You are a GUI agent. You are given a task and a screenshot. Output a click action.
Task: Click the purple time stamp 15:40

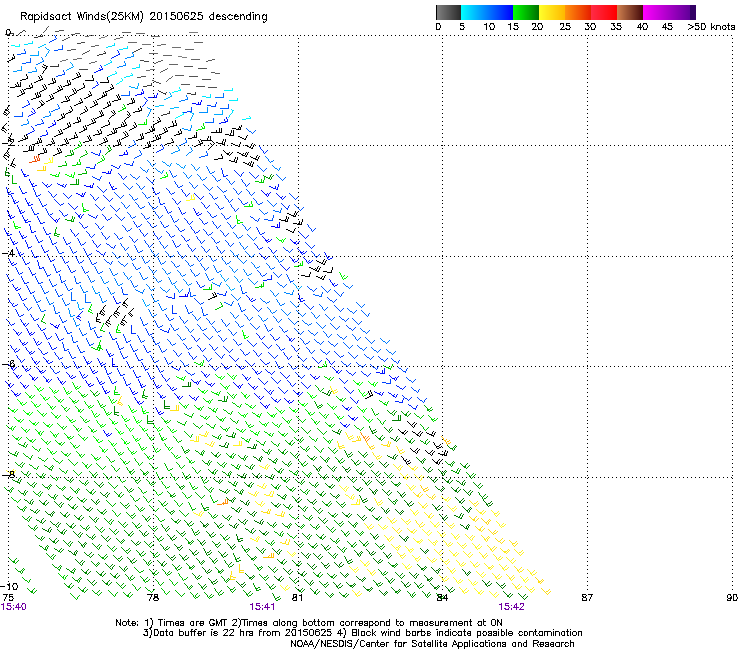point(13,607)
